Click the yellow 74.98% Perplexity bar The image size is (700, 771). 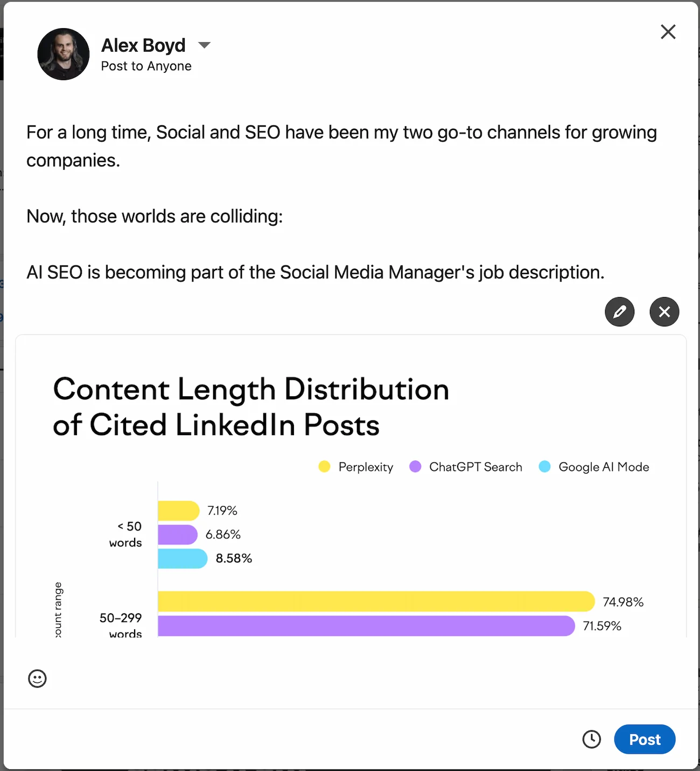372,601
